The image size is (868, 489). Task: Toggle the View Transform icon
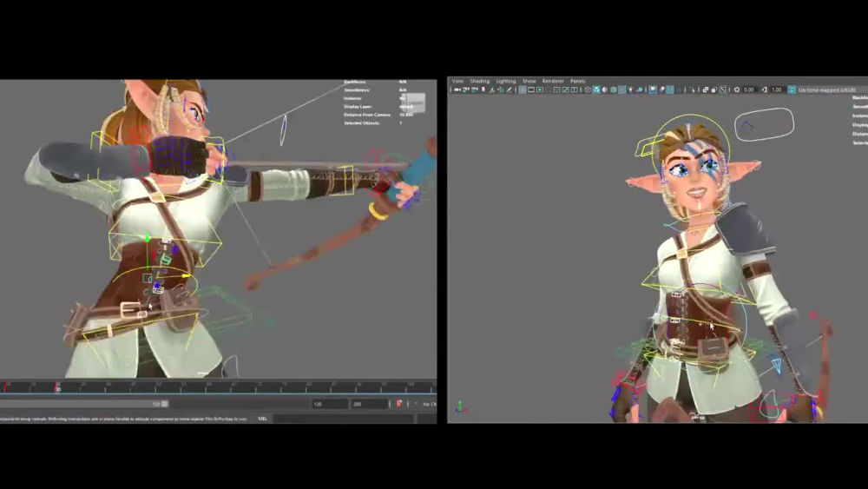(792, 89)
